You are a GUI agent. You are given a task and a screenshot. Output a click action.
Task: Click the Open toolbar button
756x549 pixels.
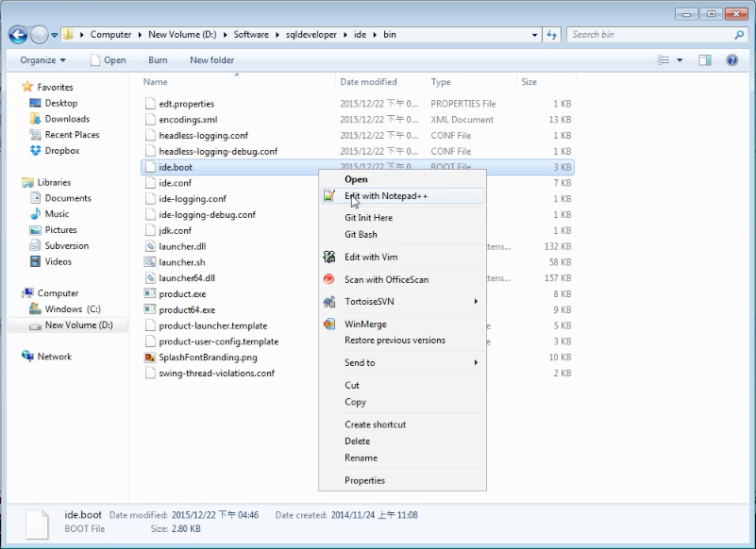pyautogui.click(x=109, y=60)
